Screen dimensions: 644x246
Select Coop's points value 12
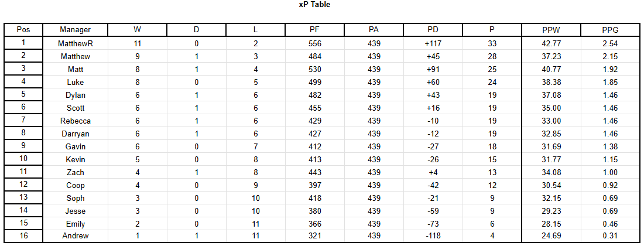(x=492, y=185)
